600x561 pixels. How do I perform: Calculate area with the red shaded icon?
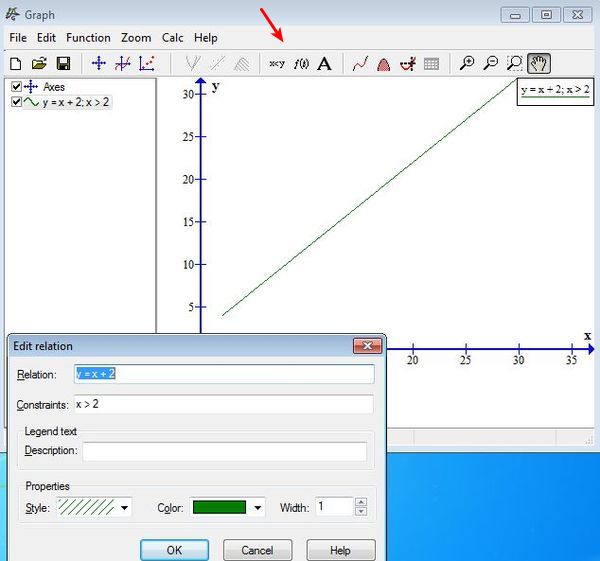point(384,64)
